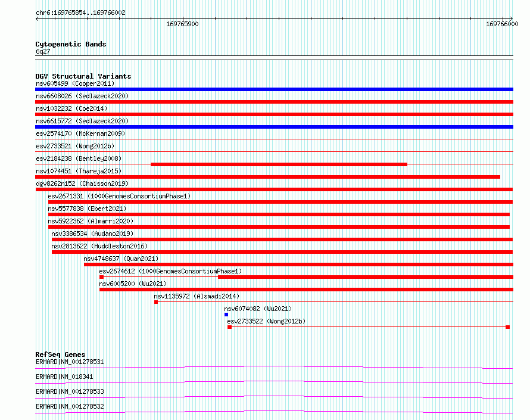
Task: Click the red bar under nsv2813622 (Huddleston2016)
Action: click(x=282, y=252)
